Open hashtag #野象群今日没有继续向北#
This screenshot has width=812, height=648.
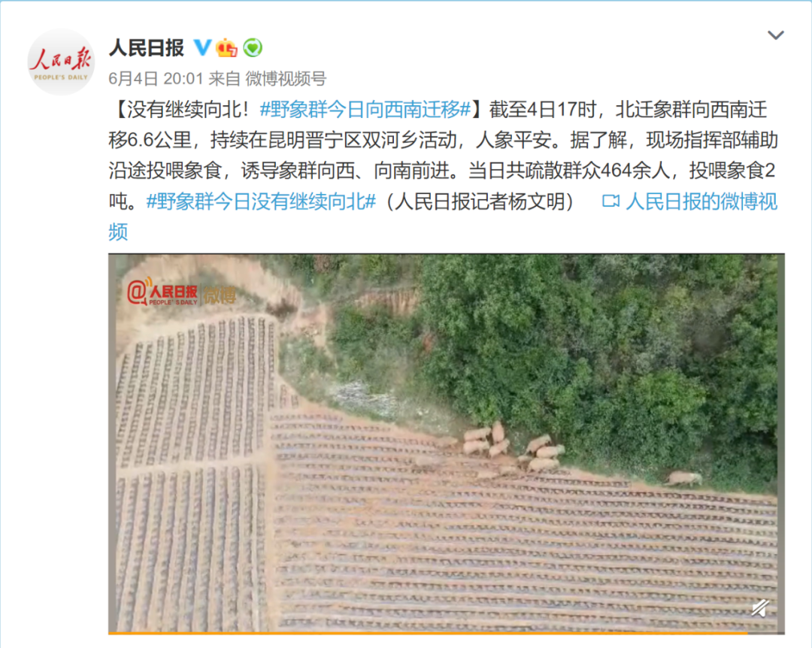point(261,201)
